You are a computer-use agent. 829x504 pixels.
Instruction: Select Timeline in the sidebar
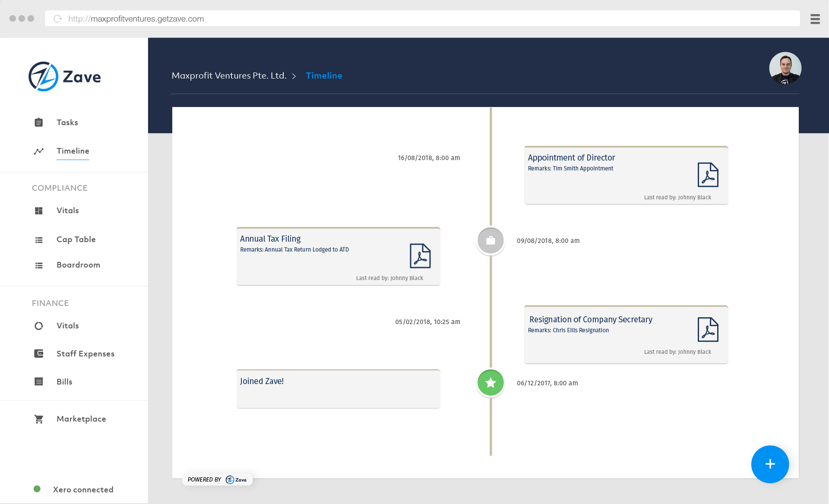coord(73,151)
